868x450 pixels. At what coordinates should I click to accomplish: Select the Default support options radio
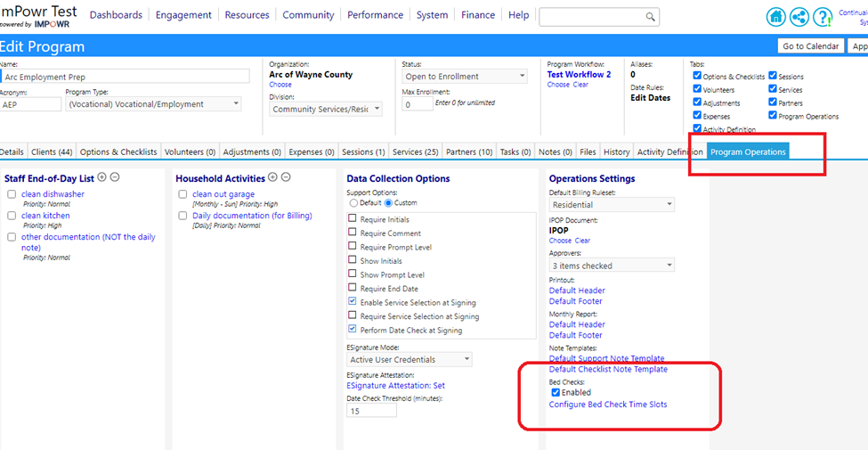[353, 203]
